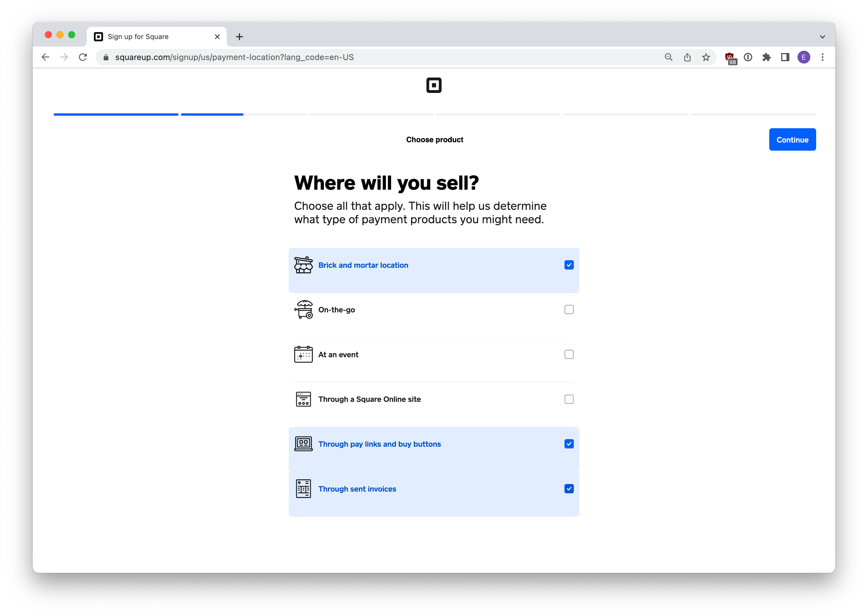This screenshot has height=616, width=868.
Task: Click the brick and mortar store icon
Action: point(304,265)
